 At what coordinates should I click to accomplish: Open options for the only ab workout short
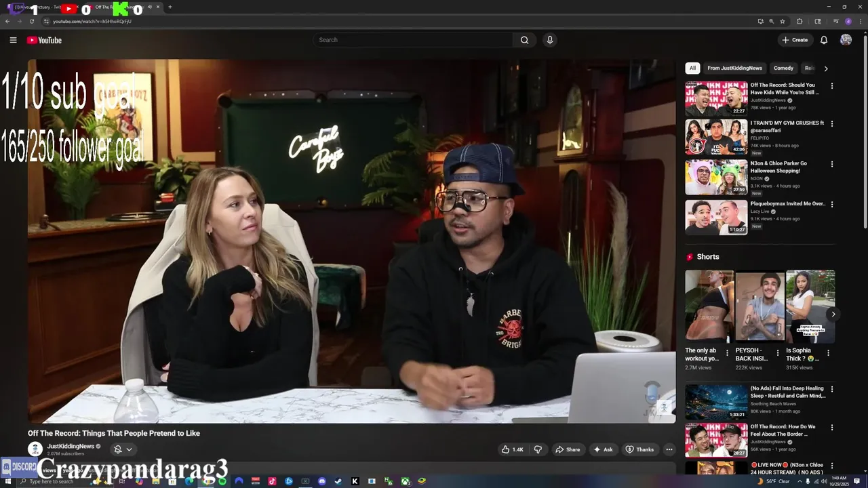click(x=728, y=353)
